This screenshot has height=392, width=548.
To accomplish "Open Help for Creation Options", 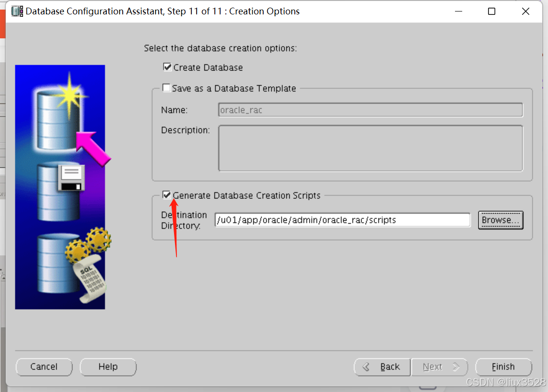I will [x=108, y=367].
